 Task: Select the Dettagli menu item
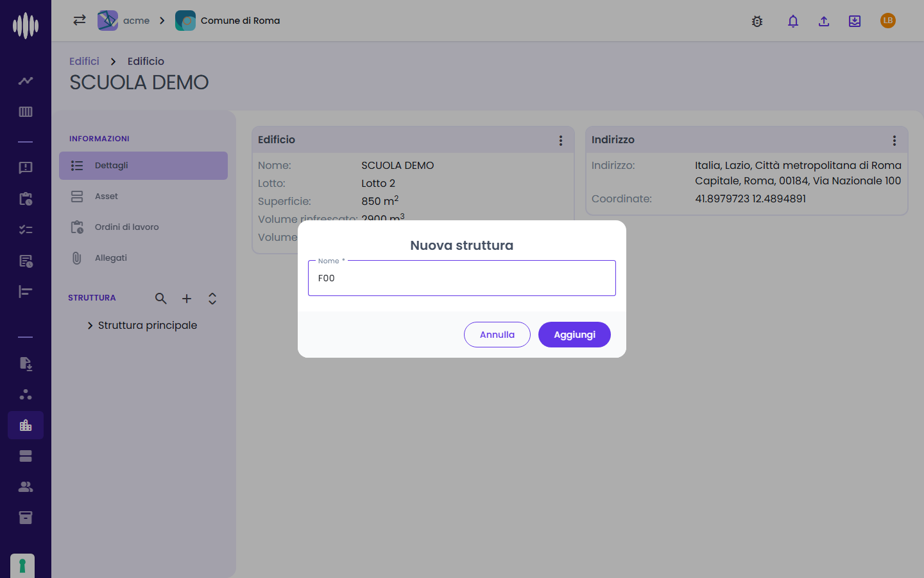[x=143, y=166]
